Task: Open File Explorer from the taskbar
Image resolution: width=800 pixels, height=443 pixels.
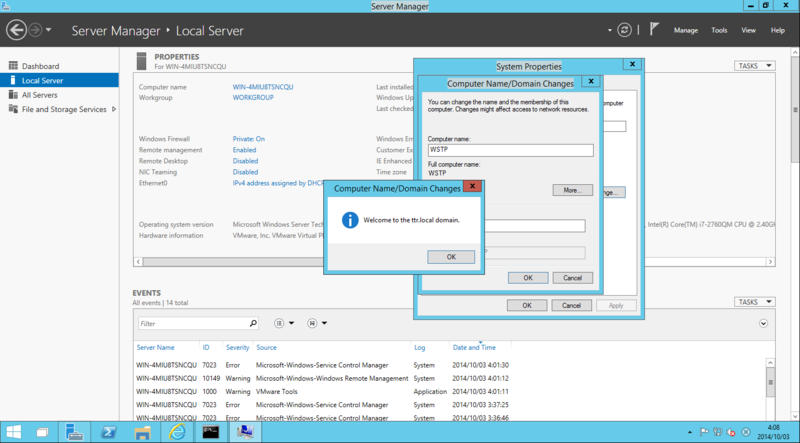Action: pos(142,432)
